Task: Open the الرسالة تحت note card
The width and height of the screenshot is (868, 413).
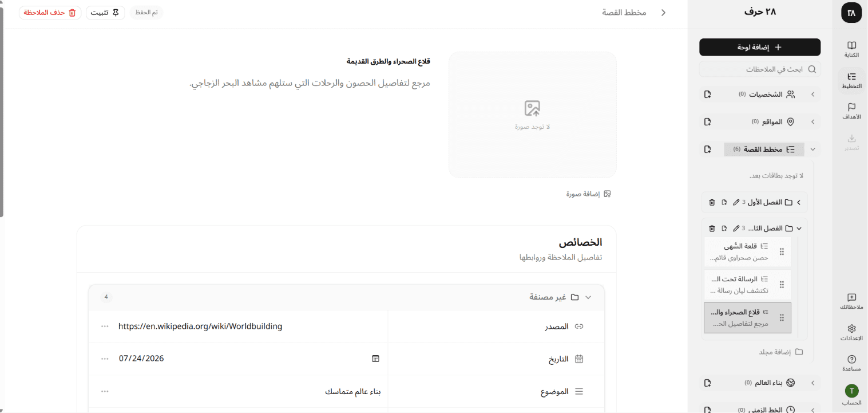Action: click(x=747, y=285)
